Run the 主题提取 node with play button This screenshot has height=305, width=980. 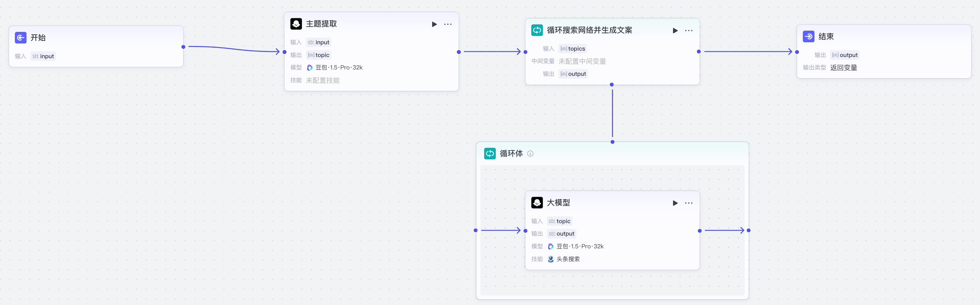[434, 24]
